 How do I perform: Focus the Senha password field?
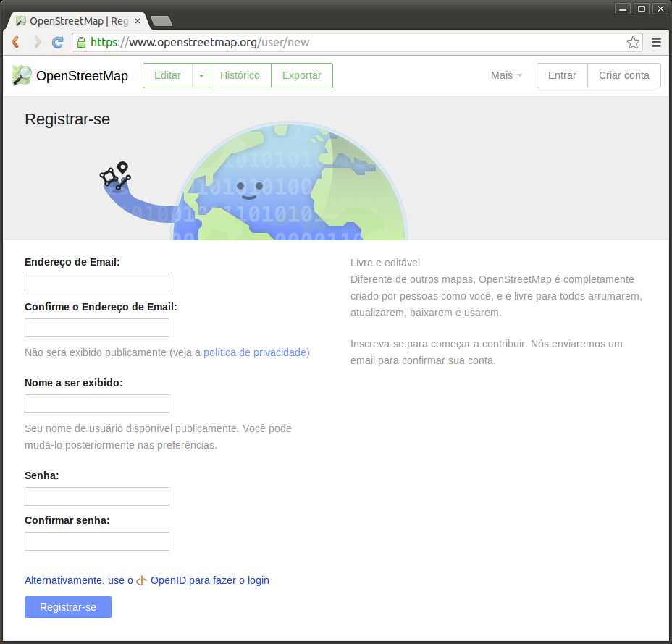(x=97, y=496)
